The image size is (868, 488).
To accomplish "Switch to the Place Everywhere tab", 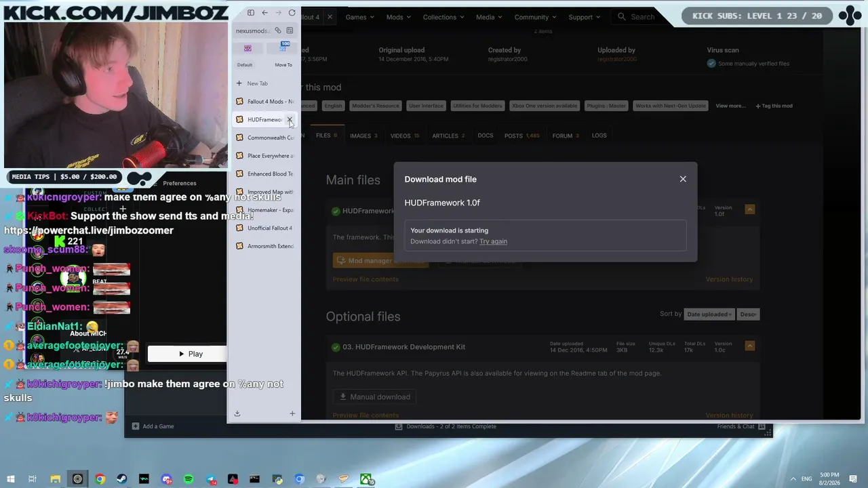I will click(x=265, y=156).
